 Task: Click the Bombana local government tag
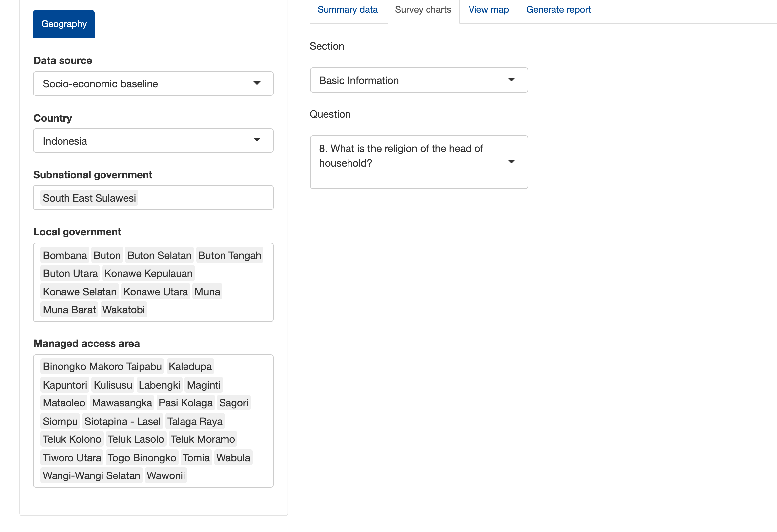tap(64, 255)
